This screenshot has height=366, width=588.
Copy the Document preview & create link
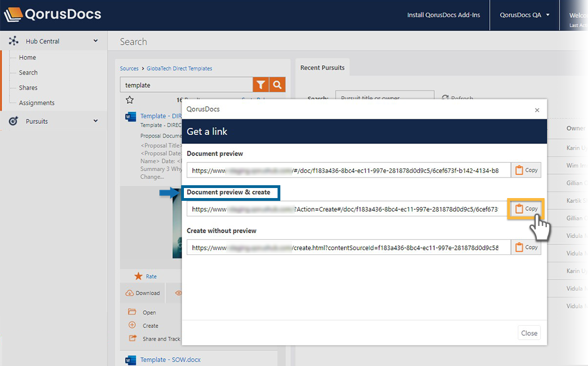pyautogui.click(x=526, y=209)
